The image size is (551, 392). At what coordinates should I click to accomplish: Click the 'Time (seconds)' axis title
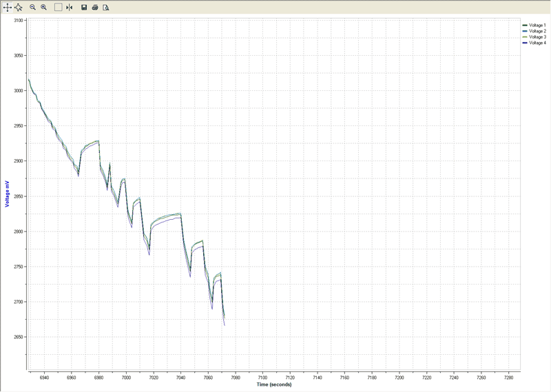click(x=273, y=384)
